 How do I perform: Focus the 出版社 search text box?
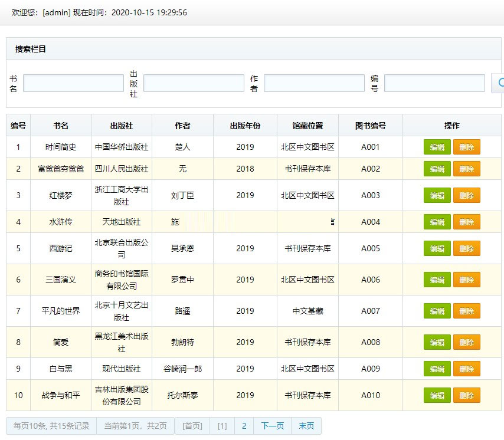coord(194,83)
